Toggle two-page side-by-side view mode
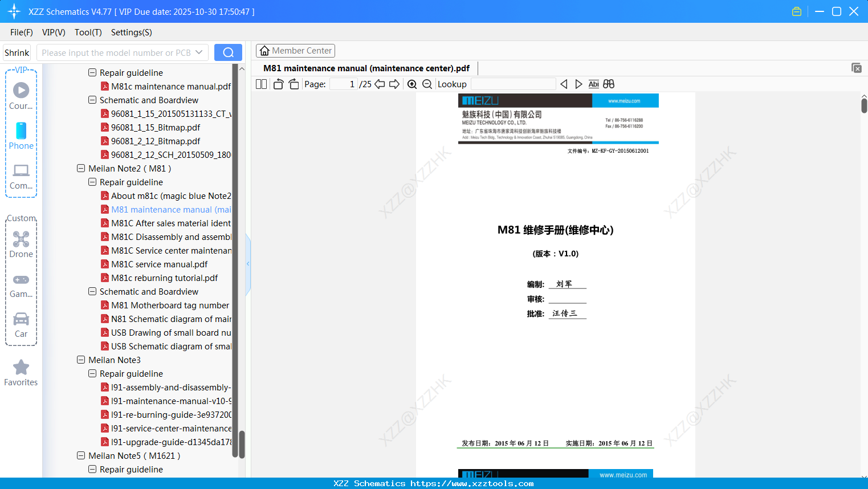This screenshot has height=489, width=868. [x=261, y=84]
